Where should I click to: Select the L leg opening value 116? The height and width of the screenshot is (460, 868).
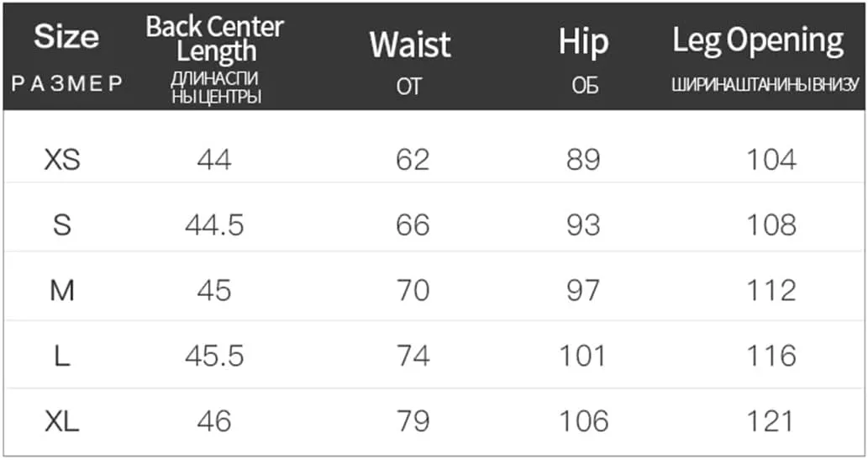point(771,356)
